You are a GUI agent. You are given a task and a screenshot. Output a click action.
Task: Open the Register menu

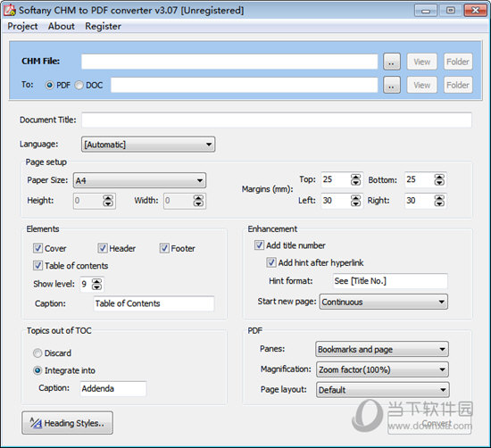point(103,26)
